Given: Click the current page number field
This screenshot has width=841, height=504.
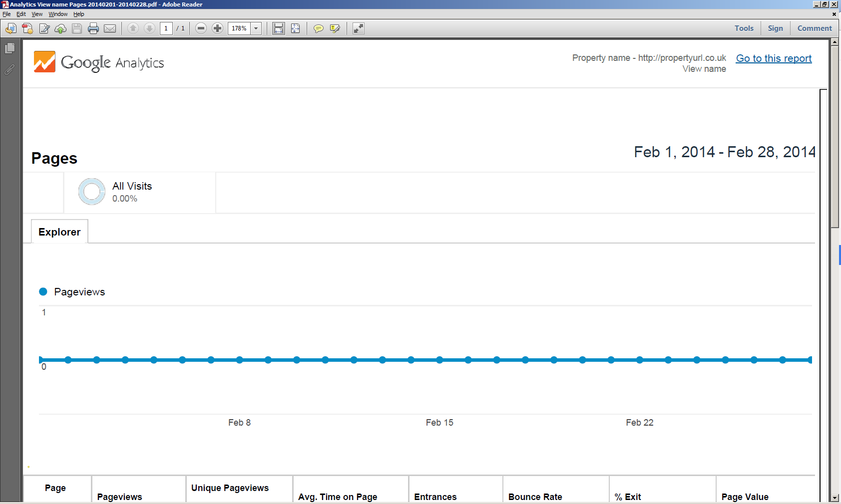Looking at the screenshot, I should [x=166, y=28].
